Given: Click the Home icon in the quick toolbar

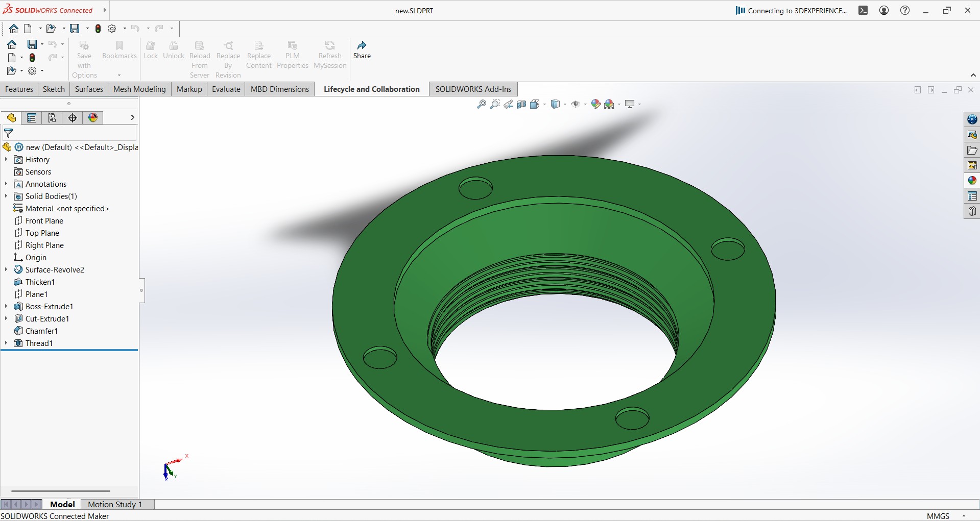Looking at the screenshot, I should tap(14, 29).
